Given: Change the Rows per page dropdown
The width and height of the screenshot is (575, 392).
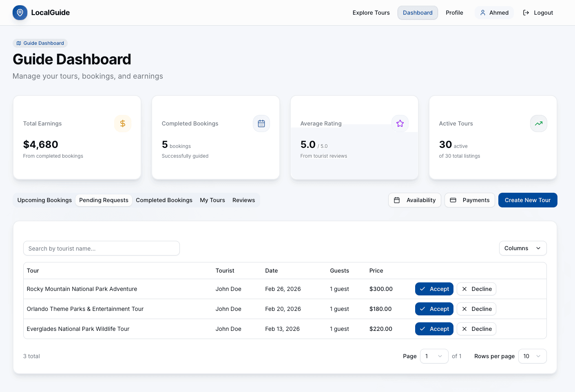Looking at the screenshot, I should [x=532, y=356].
